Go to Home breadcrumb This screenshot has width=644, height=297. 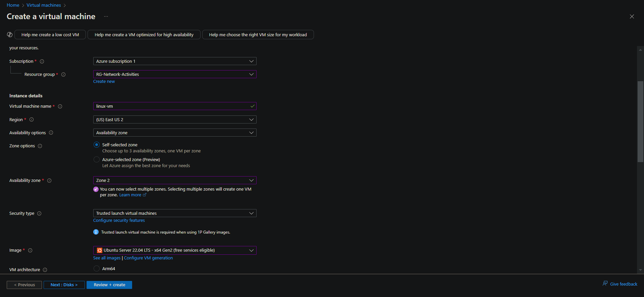13,5
